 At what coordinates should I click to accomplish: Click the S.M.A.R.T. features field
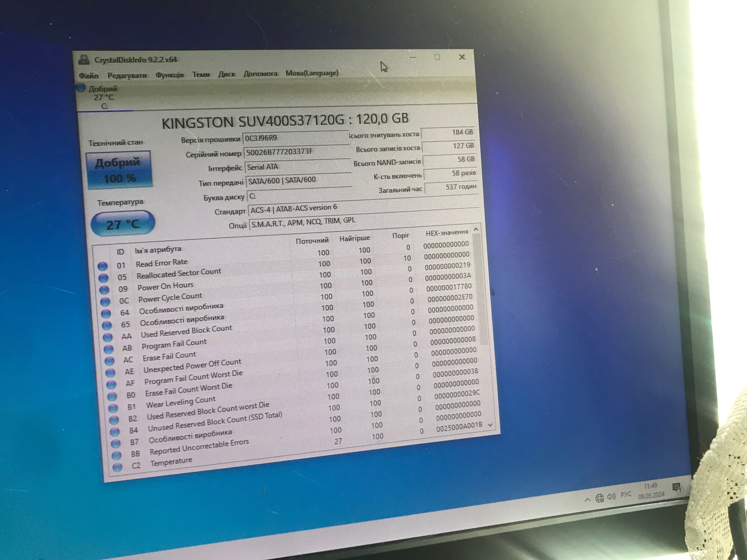coord(365,221)
